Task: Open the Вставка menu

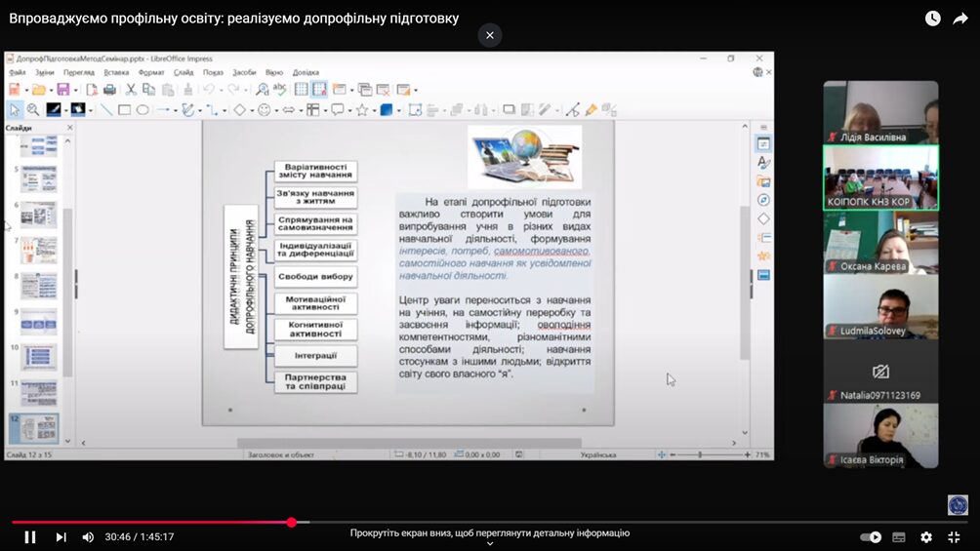Action: (x=116, y=72)
